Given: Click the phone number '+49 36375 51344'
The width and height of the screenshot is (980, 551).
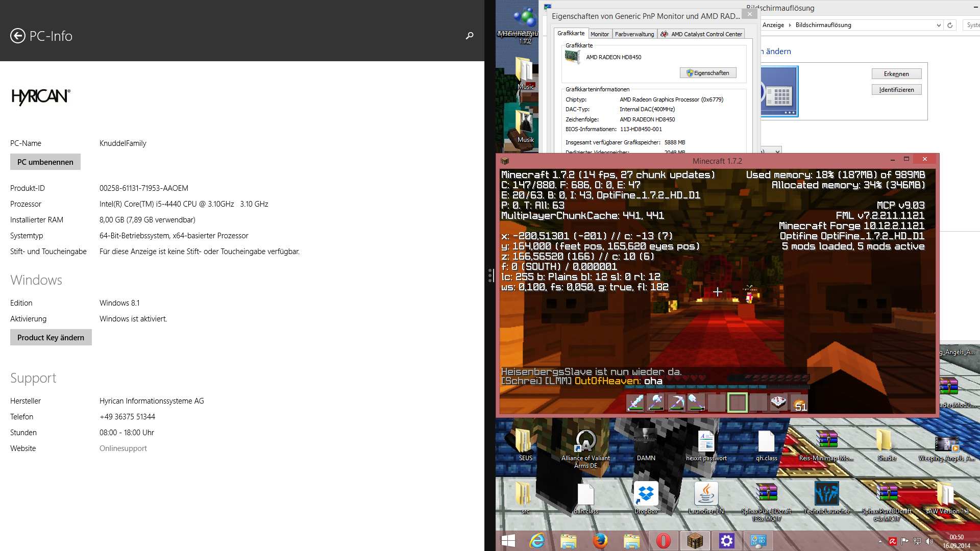Looking at the screenshot, I should (128, 416).
